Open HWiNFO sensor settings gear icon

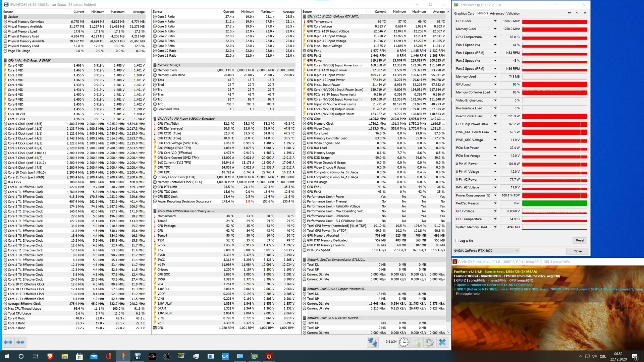coord(429,342)
